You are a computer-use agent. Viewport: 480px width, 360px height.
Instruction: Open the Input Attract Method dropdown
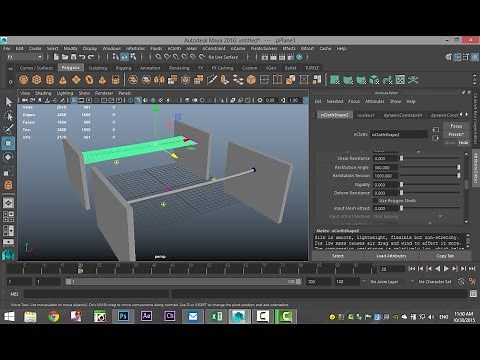point(409,216)
